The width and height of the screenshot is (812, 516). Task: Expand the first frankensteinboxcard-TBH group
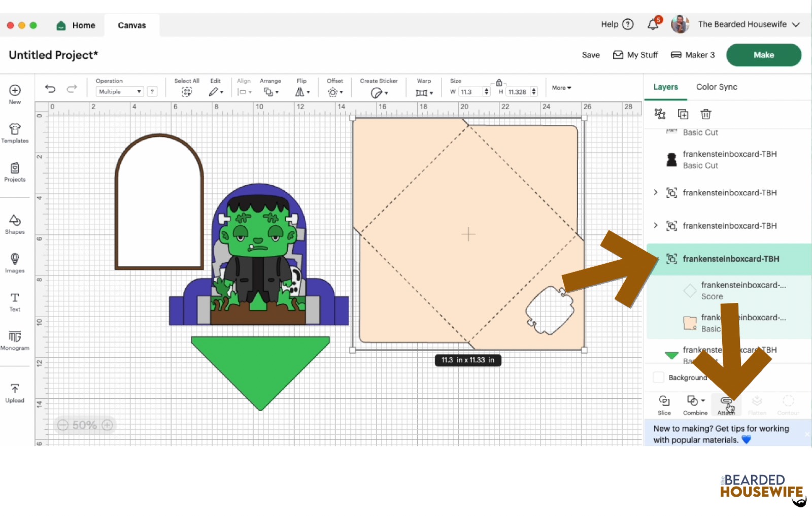656,192
